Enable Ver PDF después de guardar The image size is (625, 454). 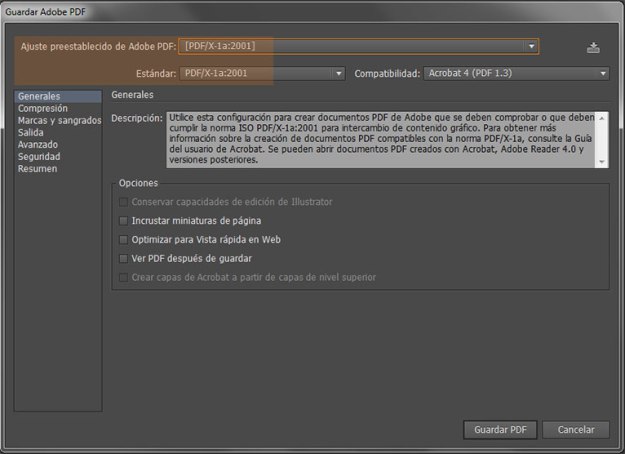(124, 258)
